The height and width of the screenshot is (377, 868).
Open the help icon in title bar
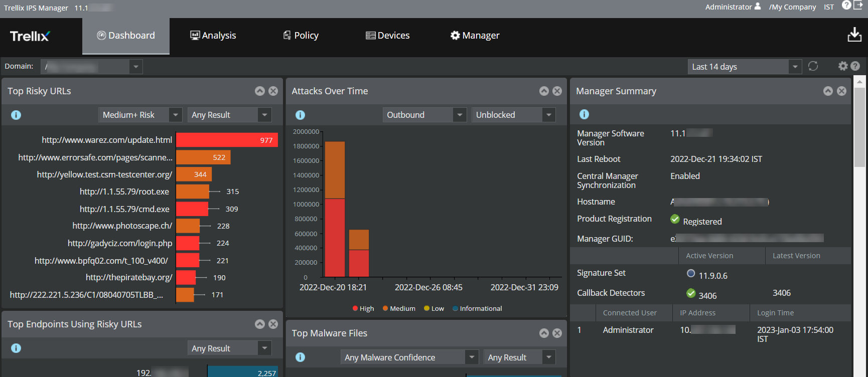(846, 5)
